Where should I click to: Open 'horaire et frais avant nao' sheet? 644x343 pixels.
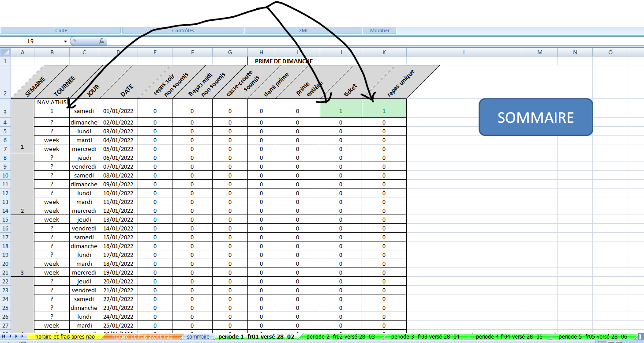(x=142, y=336)
